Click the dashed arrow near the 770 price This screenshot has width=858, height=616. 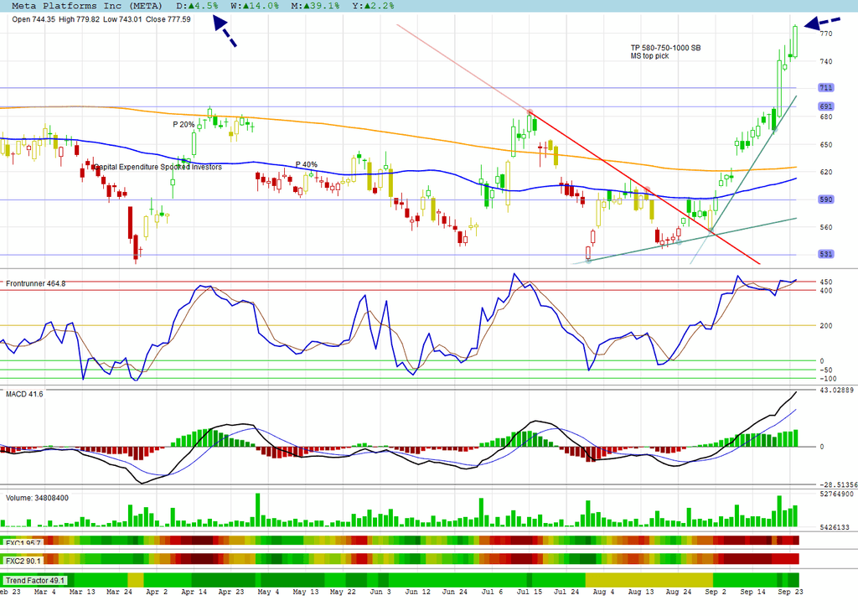pyautogui.click(x=821, y=23)
